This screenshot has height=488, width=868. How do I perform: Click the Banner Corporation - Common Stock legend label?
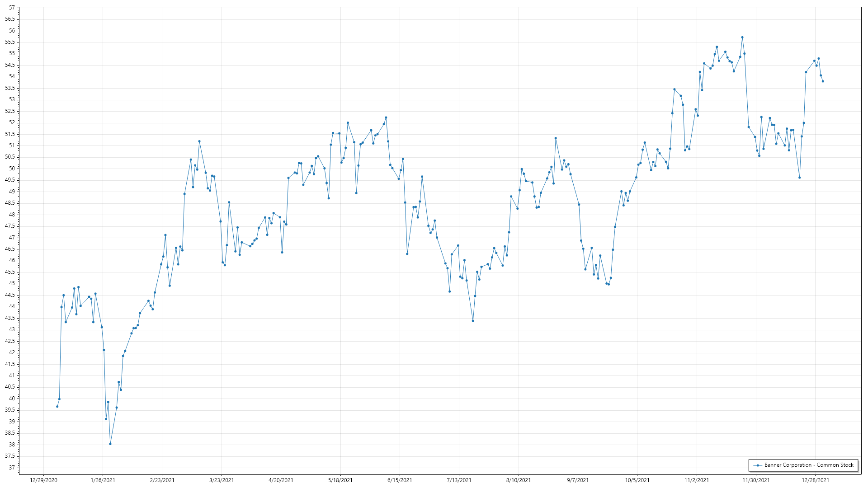tap(809, 465)
